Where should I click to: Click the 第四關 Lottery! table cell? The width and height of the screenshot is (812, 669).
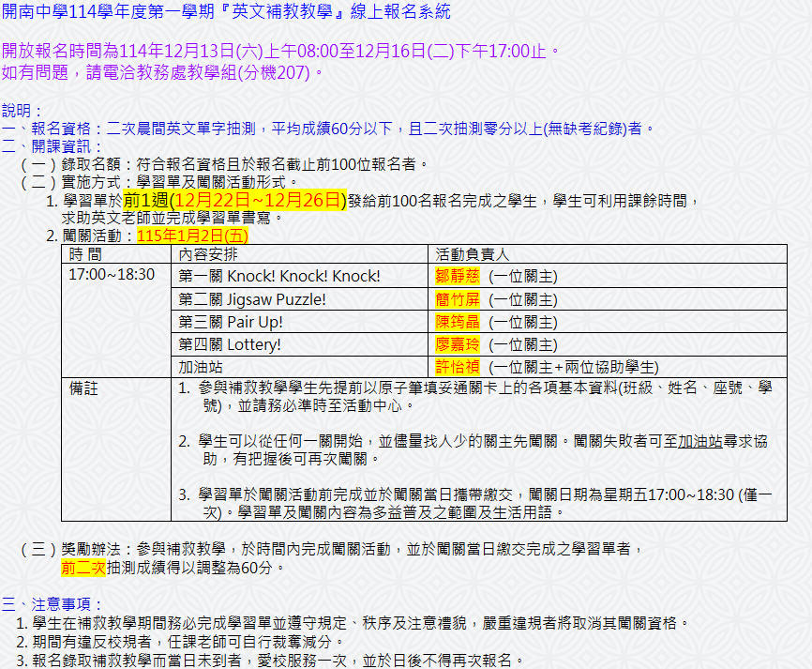(x=230, y=344)
